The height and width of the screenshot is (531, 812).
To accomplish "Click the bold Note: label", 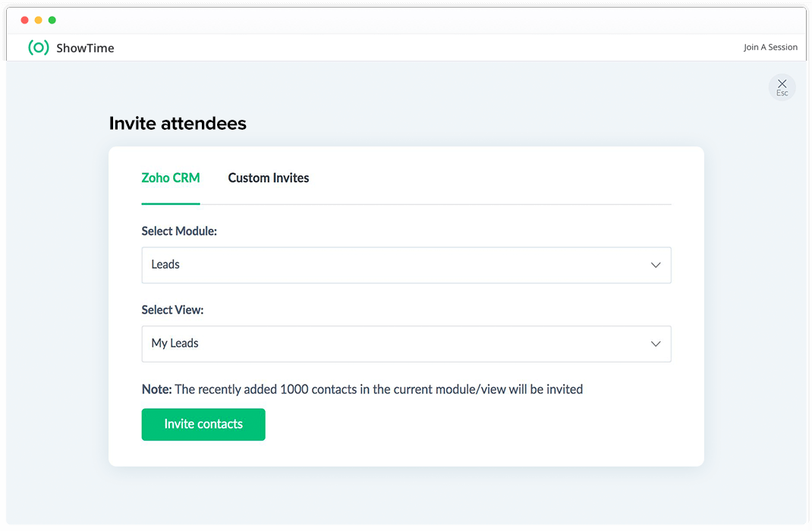I will 156,389.
